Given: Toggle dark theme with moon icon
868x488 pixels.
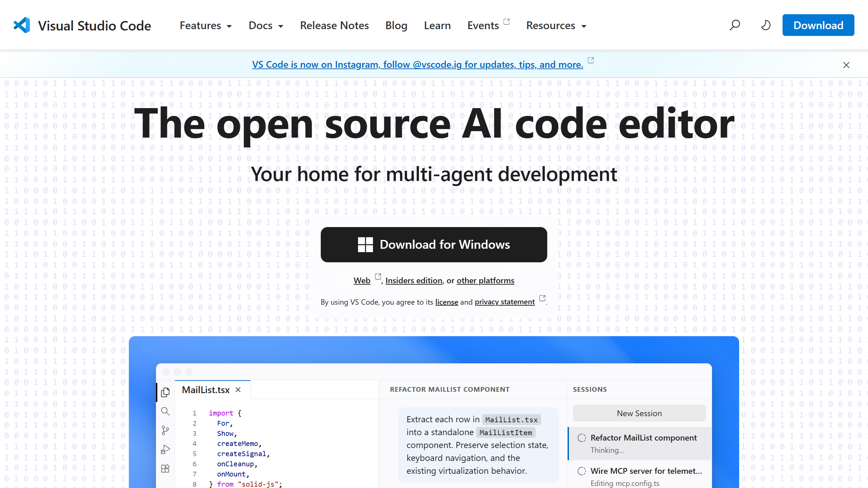Looking at the screenshot, I should 766,25.
